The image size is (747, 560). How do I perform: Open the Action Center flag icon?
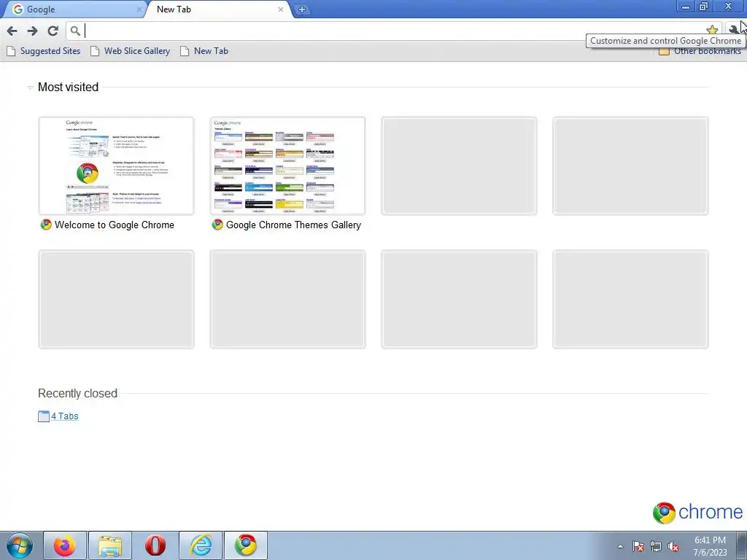click(x=638, y=546)
